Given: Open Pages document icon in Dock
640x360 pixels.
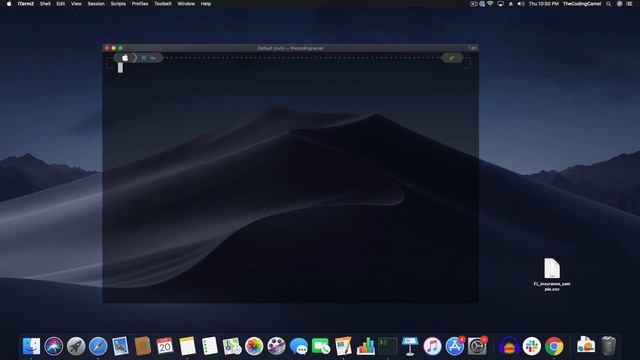Looking at the screenshot, I should [343, 346].
